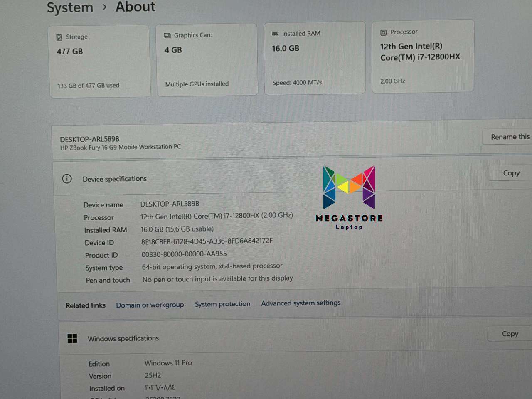Viewport: 532px width, 399px height.
Task: Select the Processor value in Device specifications
Action: point(217,216)
